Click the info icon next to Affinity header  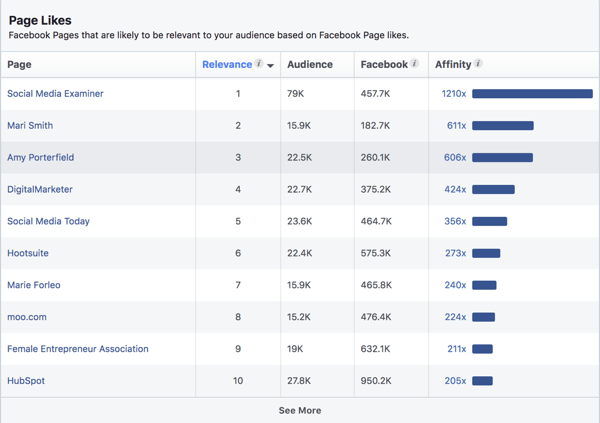point(478,63)
